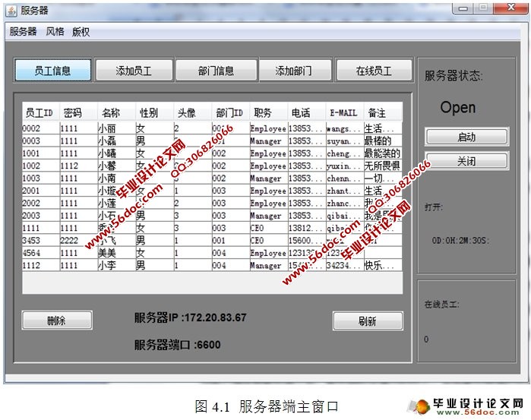The width and height of the screenshot is (531, 420).
Task: Select employee row with ID 1003
Action: pos(213,178)
